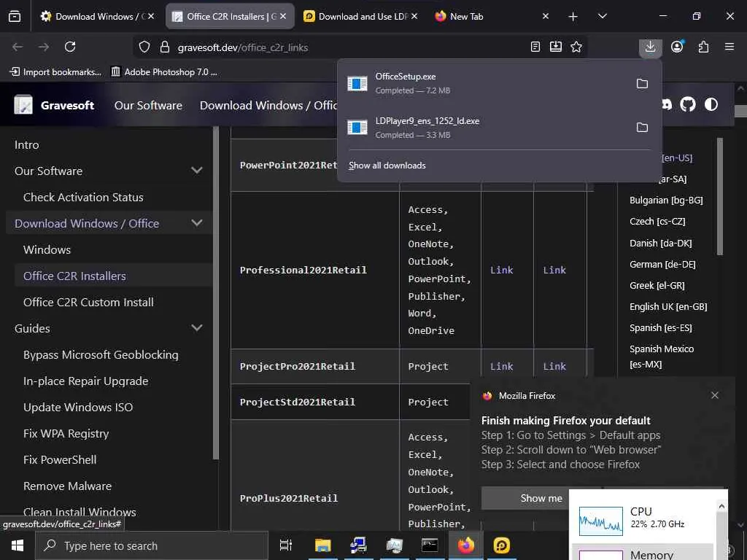Open tracking protection shield icon
747x560 pixels.
point(144,47)
